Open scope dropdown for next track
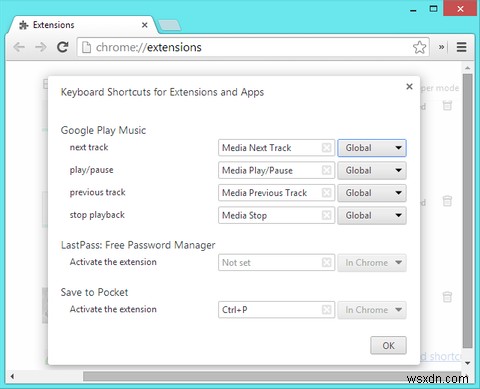 [372, 148]
